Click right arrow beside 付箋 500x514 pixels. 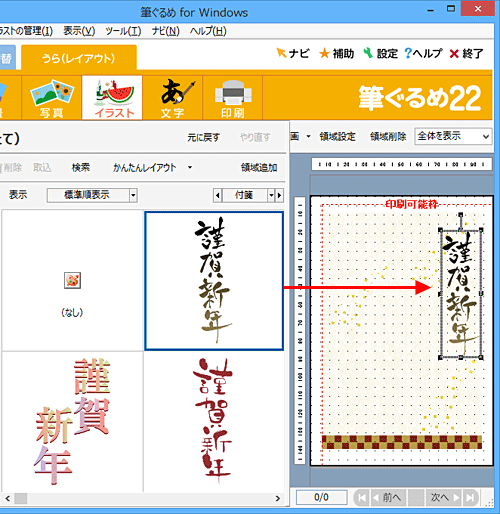(x=279, y=195)
